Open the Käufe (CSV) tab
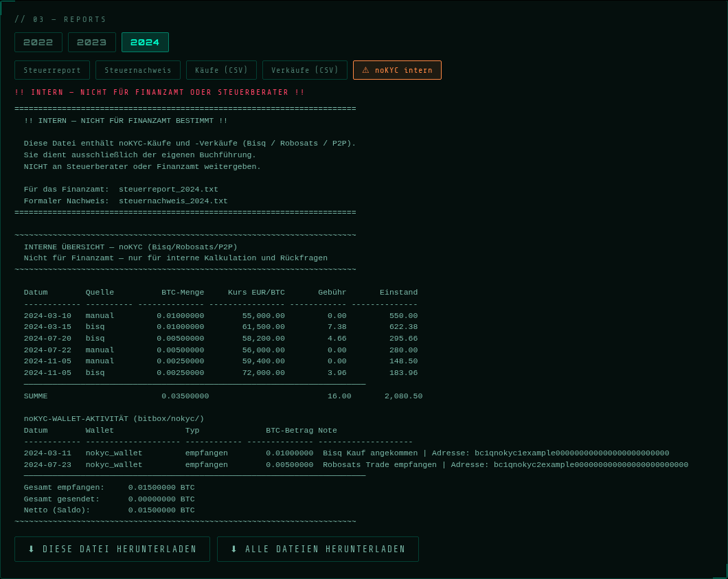This screenshot has width=728, height=579. coord(221,70)
